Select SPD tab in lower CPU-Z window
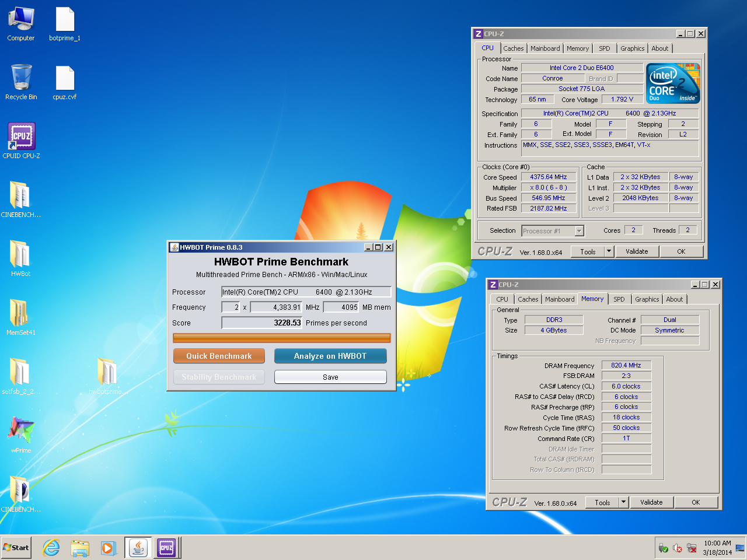 tap(619, 299)
